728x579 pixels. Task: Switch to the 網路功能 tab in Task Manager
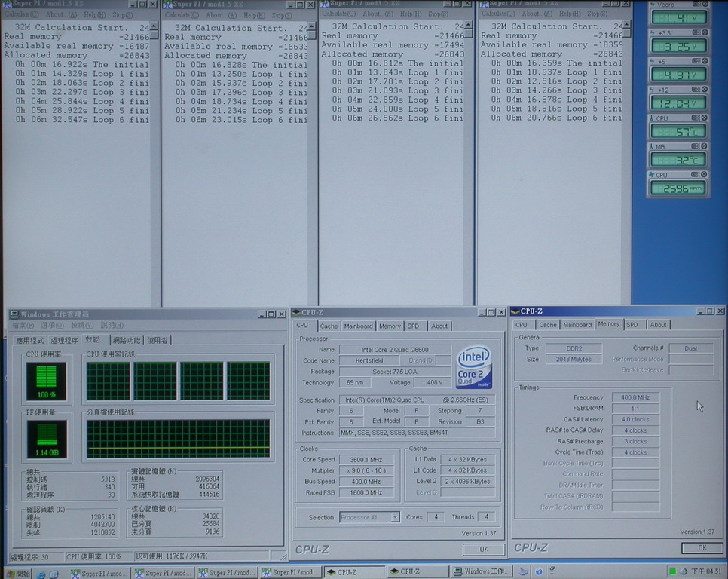tap(127, 340)
